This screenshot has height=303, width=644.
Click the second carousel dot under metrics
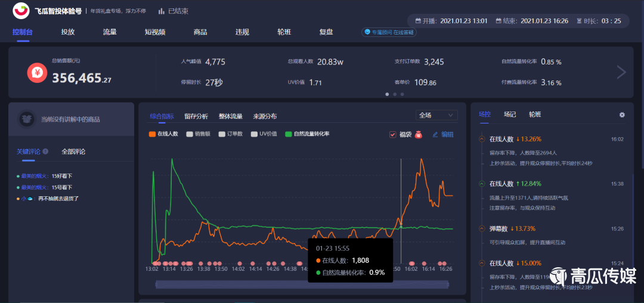(x=395, y=94)
